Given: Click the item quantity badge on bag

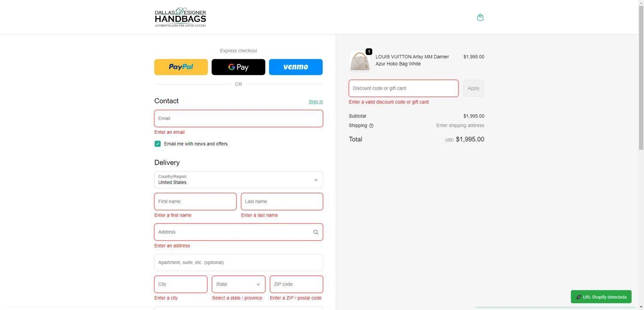Looking at the screenshot, I should point(369,51).
